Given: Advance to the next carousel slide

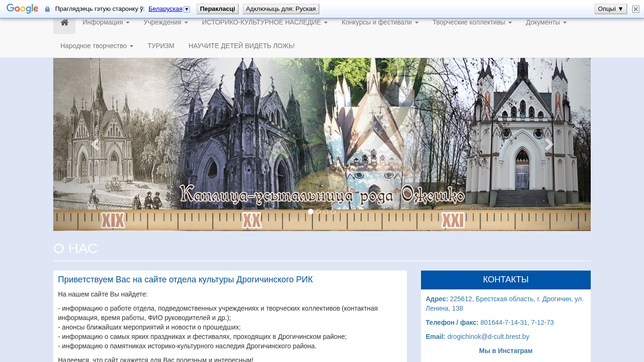Looking at the screenshot, I should (x=549, y=145).
